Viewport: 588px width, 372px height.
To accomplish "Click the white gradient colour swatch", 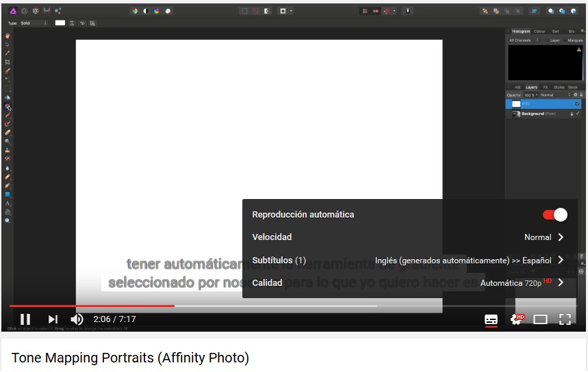I will tap(60, 23).
